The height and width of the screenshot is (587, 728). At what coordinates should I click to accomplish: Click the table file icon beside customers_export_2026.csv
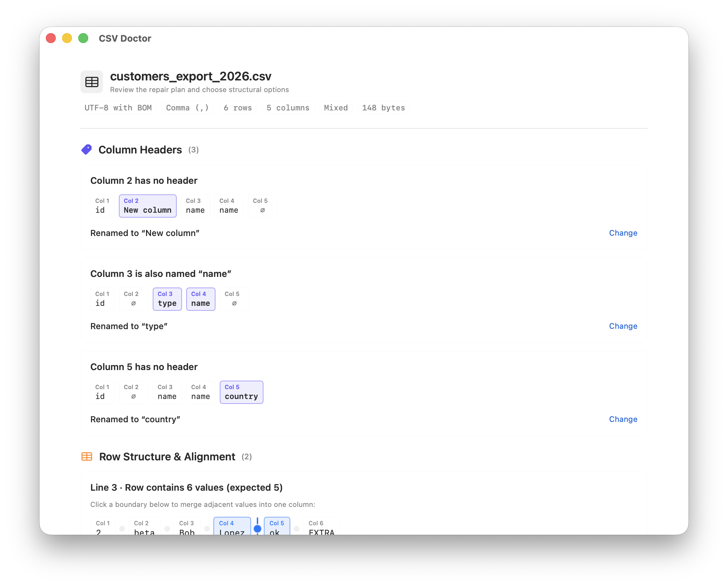(92, 82)
